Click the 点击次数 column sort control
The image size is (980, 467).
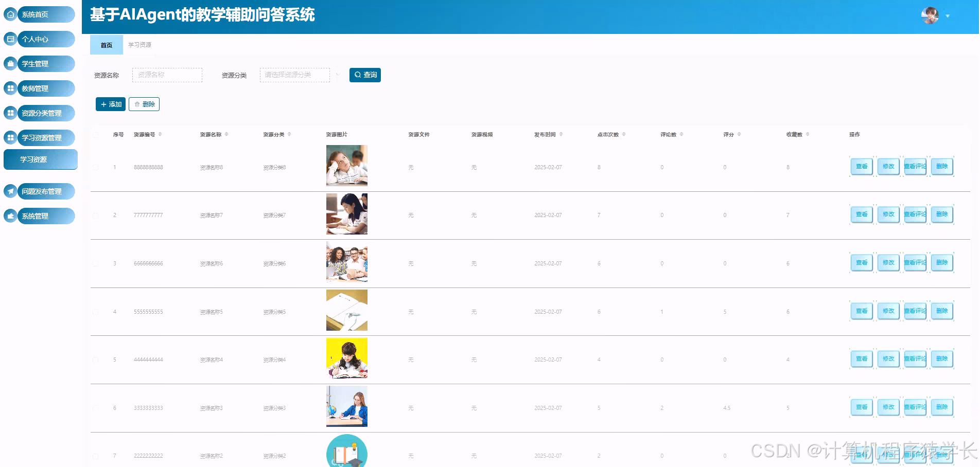click(x=624, y=134)
